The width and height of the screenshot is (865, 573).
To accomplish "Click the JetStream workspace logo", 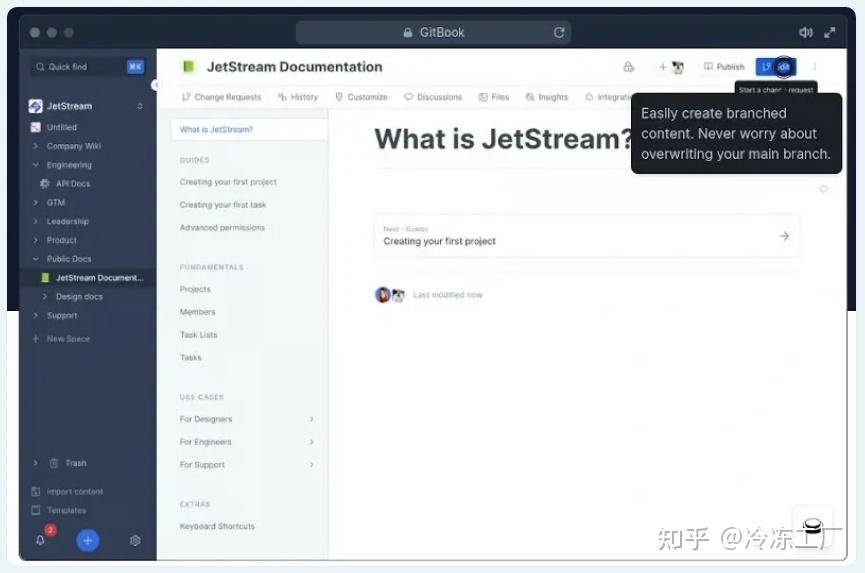I will point(35,106).
